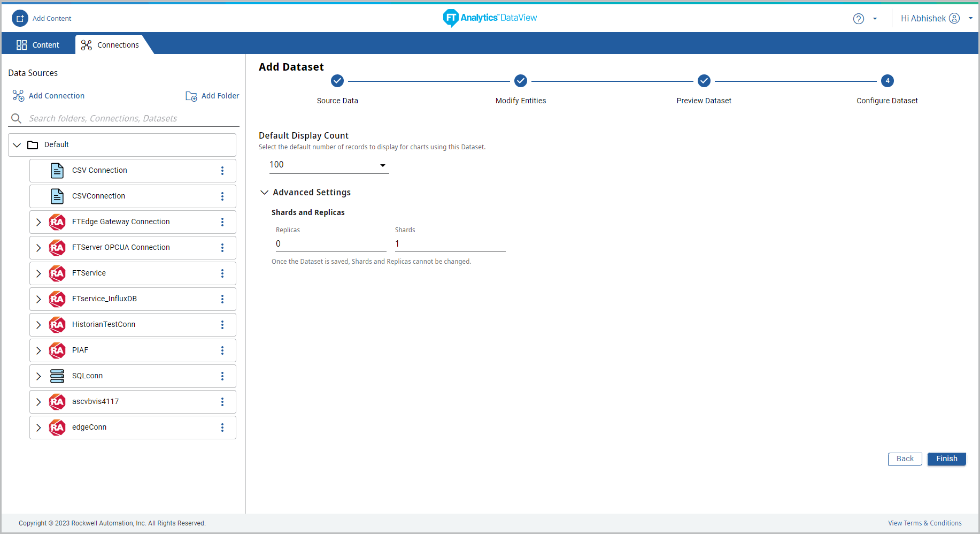Open the three-dot menu for SQLconn

[222, 376]
